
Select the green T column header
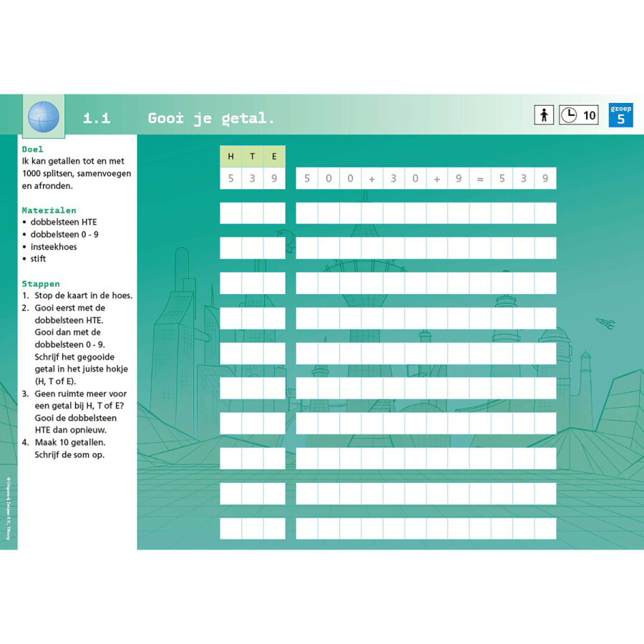pyautogui.click(x=252, y=156)
